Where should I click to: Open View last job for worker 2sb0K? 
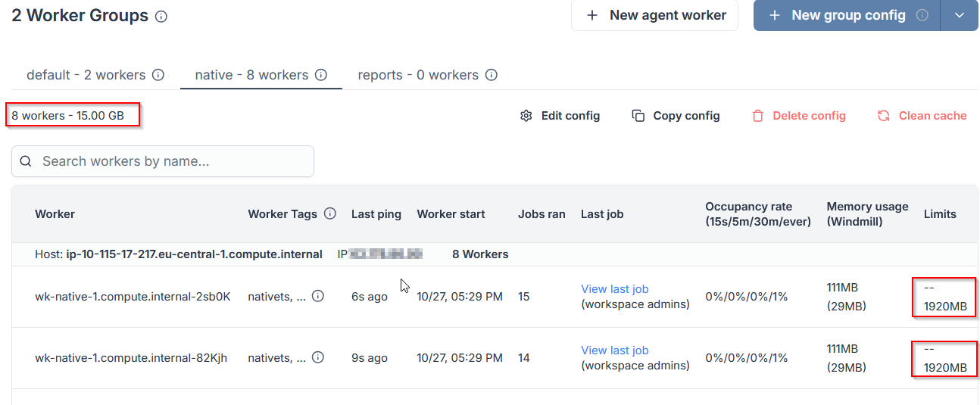614,289
